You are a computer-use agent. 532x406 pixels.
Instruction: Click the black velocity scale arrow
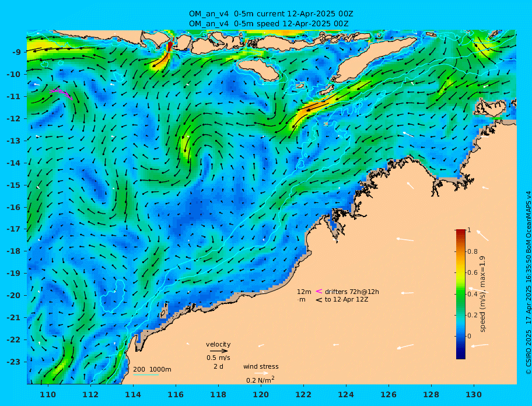(x=219, y=351)
